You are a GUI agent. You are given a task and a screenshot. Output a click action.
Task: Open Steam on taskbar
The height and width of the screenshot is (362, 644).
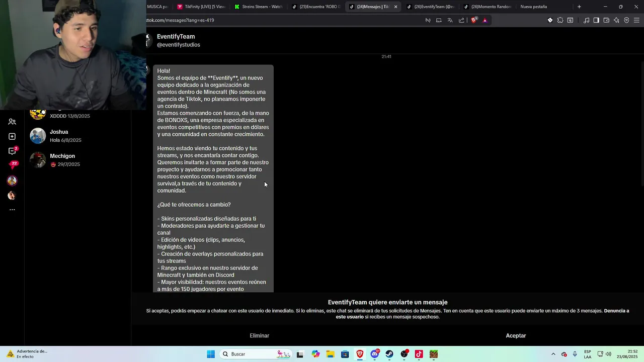click(389, 354)
